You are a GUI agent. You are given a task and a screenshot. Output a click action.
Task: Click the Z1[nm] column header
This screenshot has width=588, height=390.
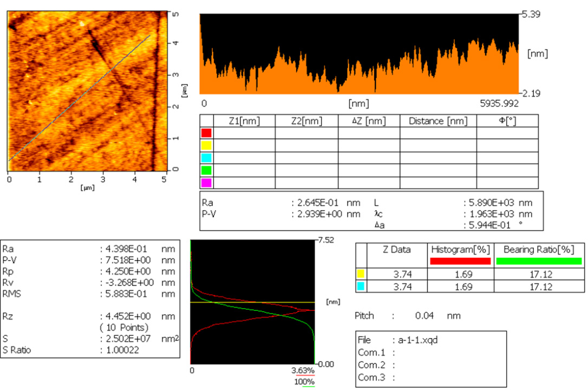[244, 121]
